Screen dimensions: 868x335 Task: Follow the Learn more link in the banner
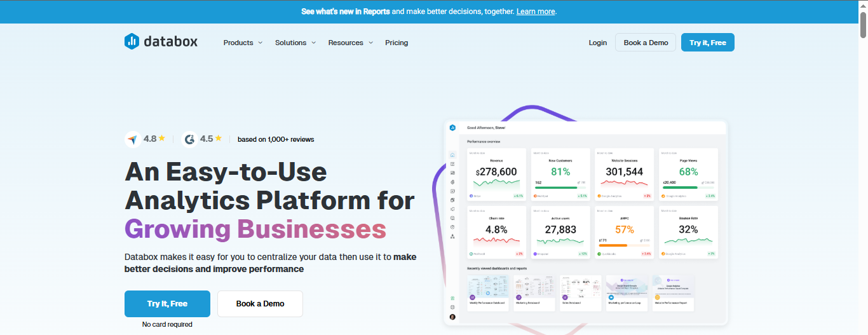pos(536,11)
